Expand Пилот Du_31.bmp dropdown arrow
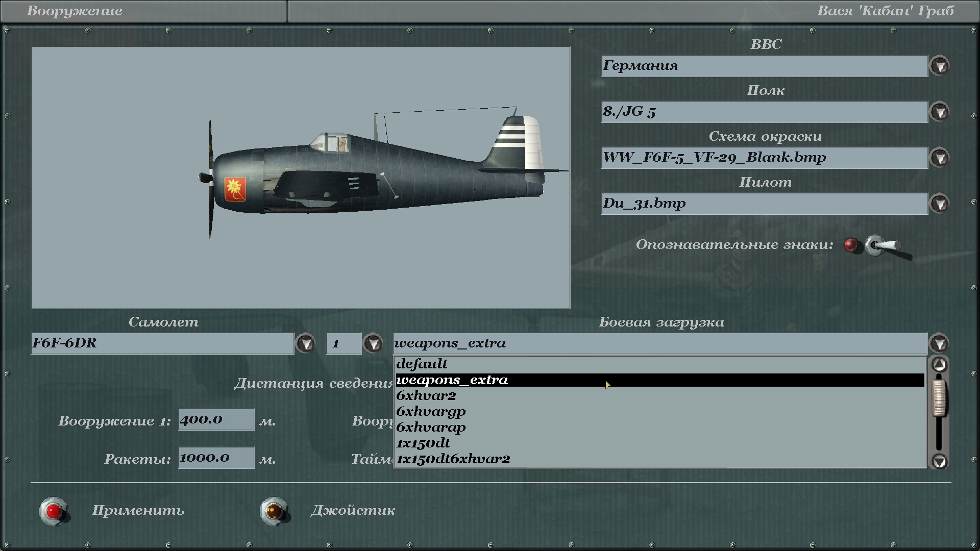 939,204
